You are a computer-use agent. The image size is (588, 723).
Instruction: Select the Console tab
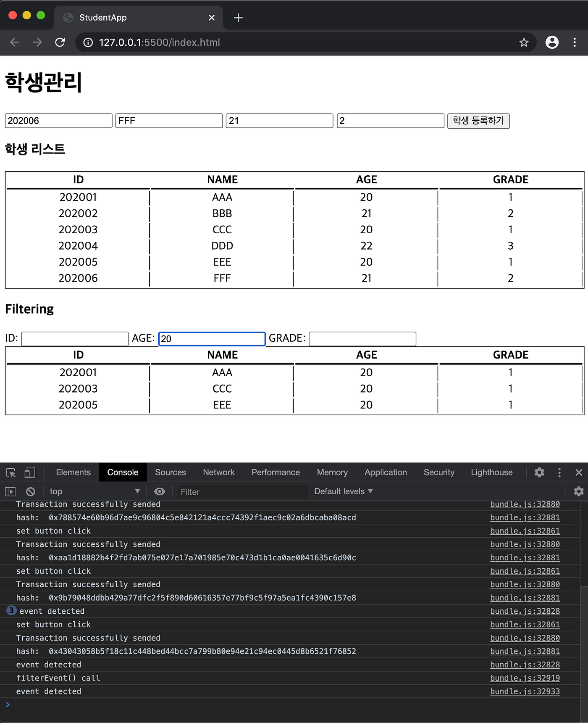123,472
